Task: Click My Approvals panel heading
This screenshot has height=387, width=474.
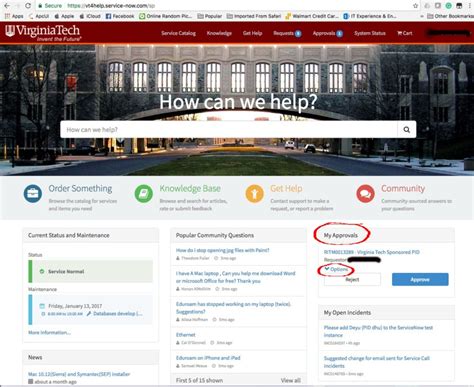Action: [341, 235]
